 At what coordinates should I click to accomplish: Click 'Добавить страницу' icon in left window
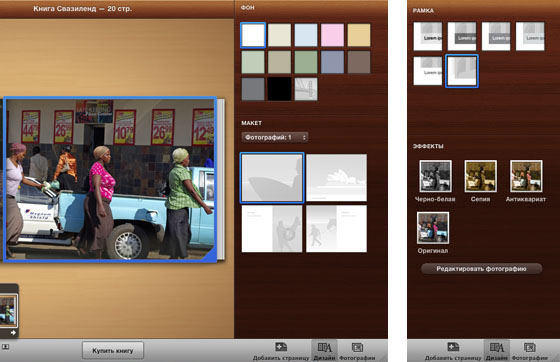(x=281, y=351)
